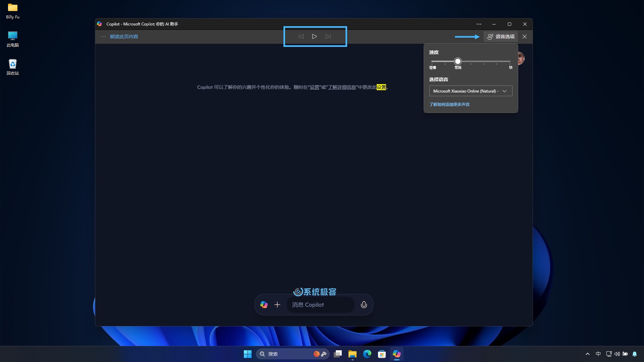Skip to next paragraph in read aloud
Image resolution: width=644 pixels, height=362 pixels.
click(x=328, y=37)
